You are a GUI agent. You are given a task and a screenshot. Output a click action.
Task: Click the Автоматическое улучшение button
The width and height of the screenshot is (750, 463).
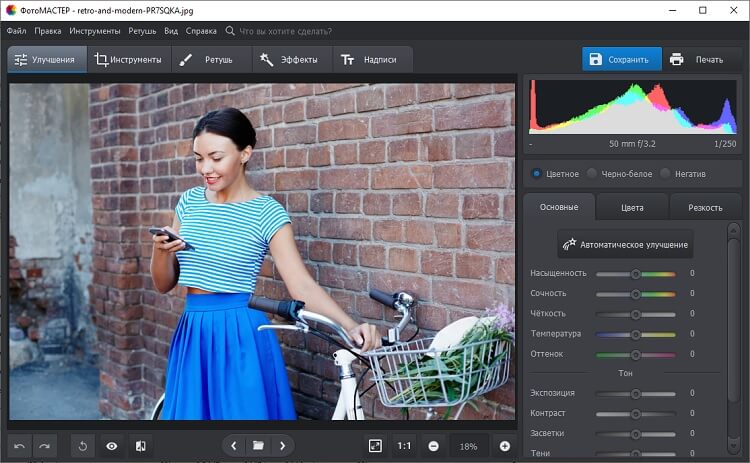[625, 244]
